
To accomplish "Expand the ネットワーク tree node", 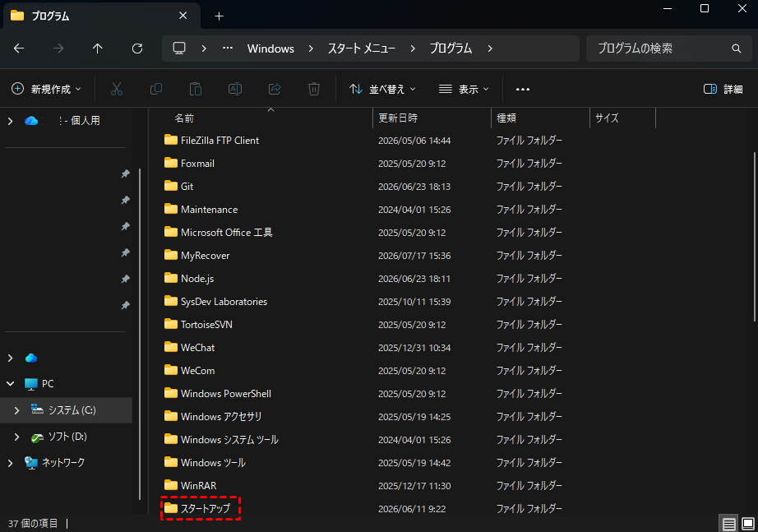I will [10, 463].
